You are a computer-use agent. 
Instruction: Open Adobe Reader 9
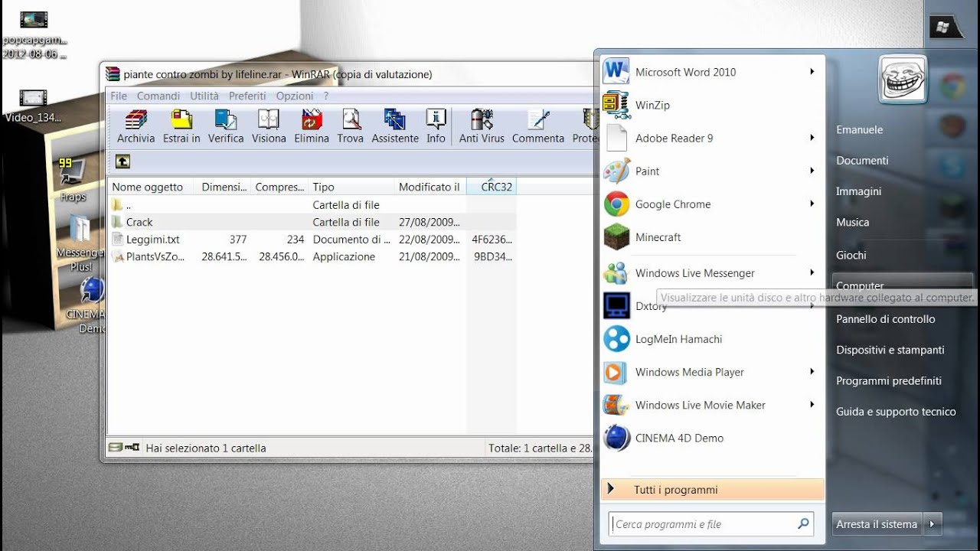tap(708, 138)
